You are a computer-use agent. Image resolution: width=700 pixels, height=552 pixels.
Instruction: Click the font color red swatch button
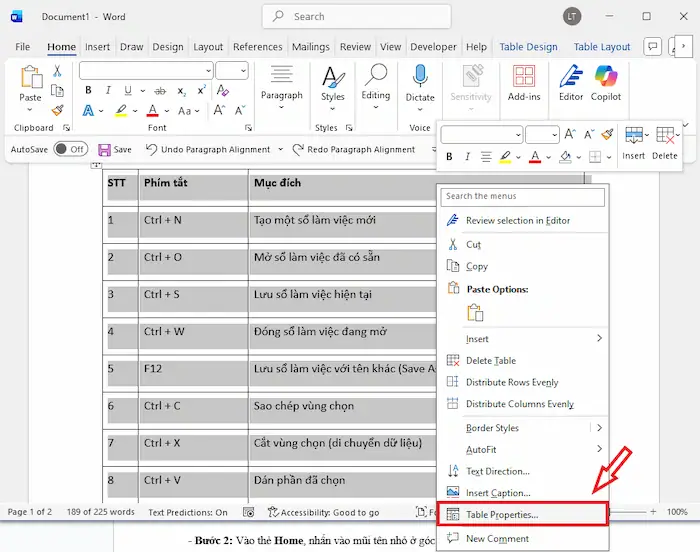(x=153, y=110)
